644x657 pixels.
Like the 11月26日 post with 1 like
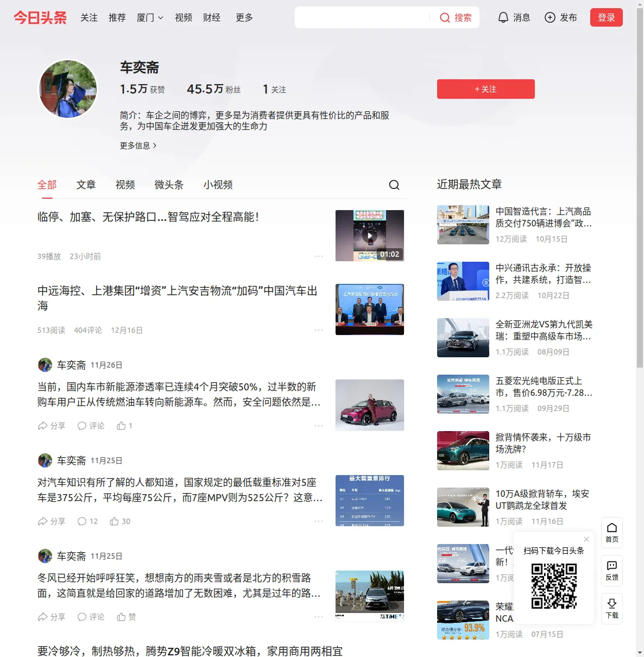click(x=125, y=426)
